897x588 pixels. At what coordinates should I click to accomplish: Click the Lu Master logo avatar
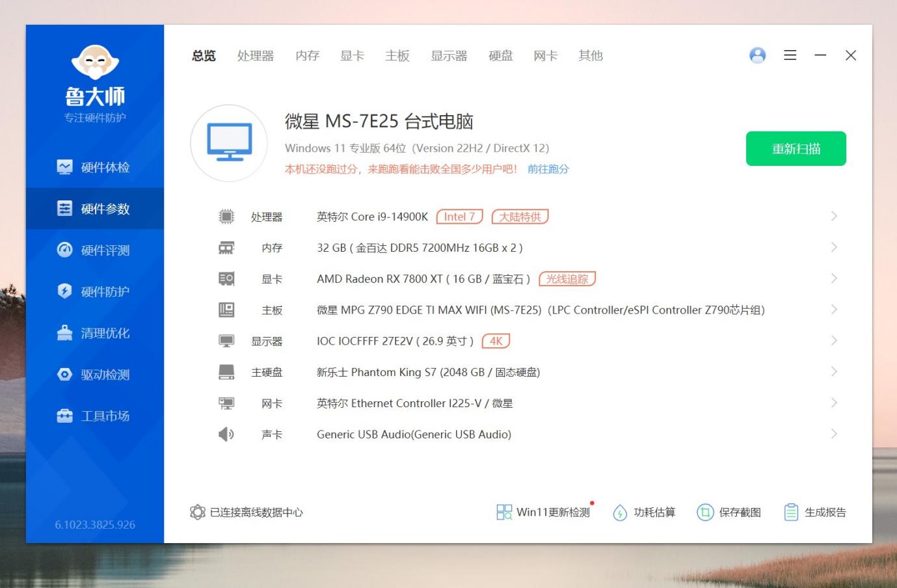tap(95, 62)
